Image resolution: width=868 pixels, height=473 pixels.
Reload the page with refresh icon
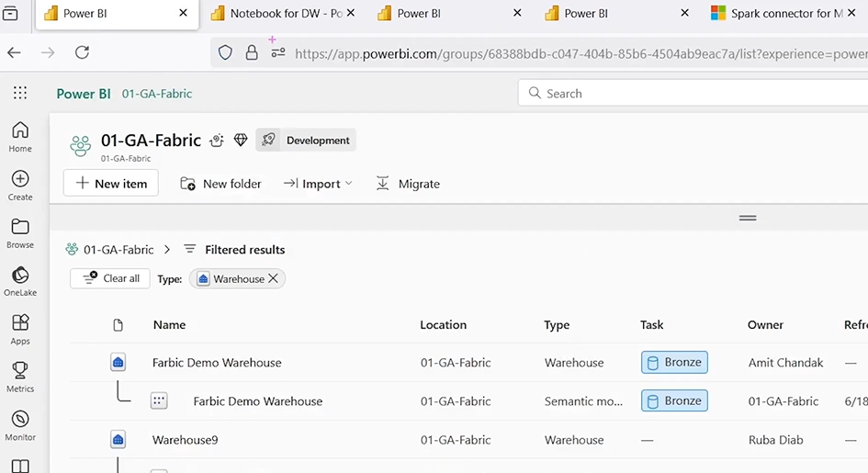coord(82,52)
